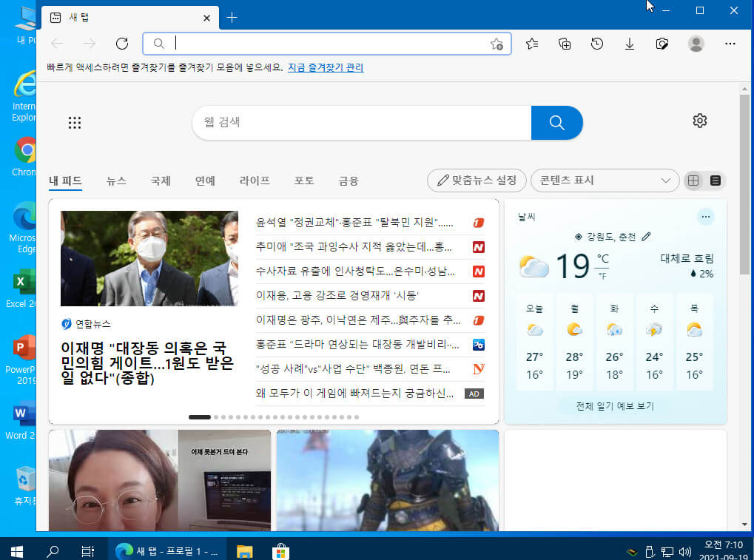Open headline 추미애 "조국 과잉수사 지적

(x=354, y=247)
